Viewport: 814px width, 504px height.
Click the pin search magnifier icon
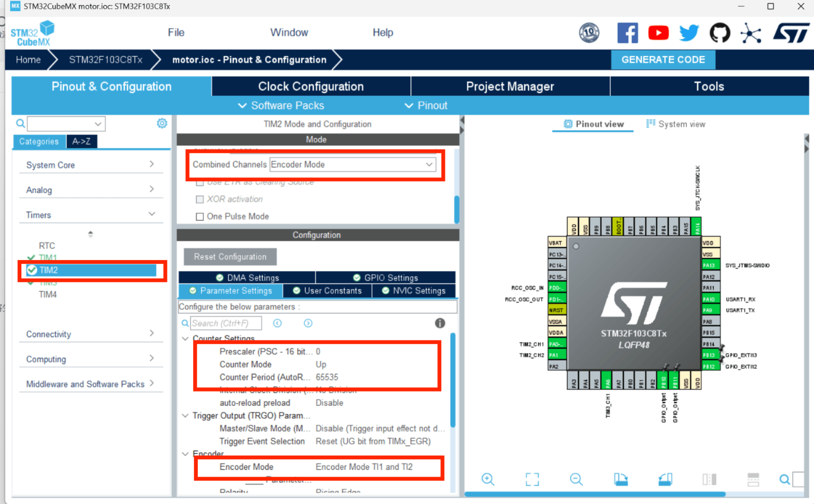[785, 479]
